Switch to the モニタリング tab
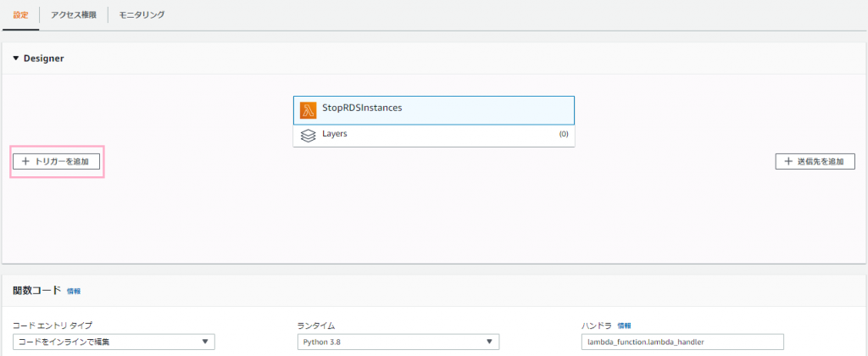This screenshot has width=868, height=356. click(142, 15)
